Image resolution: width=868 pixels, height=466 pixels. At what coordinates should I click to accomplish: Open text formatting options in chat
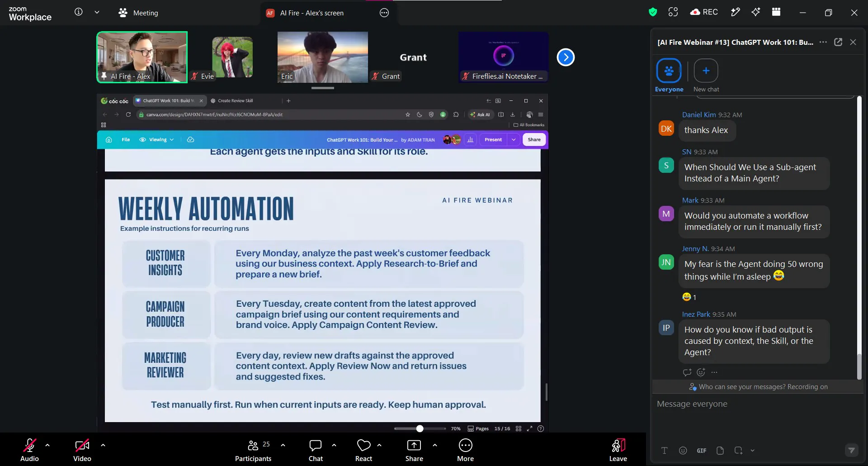pyautogui.click(x=664, y=451)
